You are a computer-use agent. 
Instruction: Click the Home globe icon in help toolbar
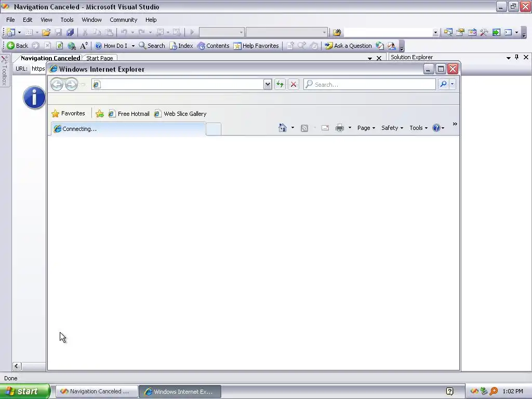click(72, 46)
